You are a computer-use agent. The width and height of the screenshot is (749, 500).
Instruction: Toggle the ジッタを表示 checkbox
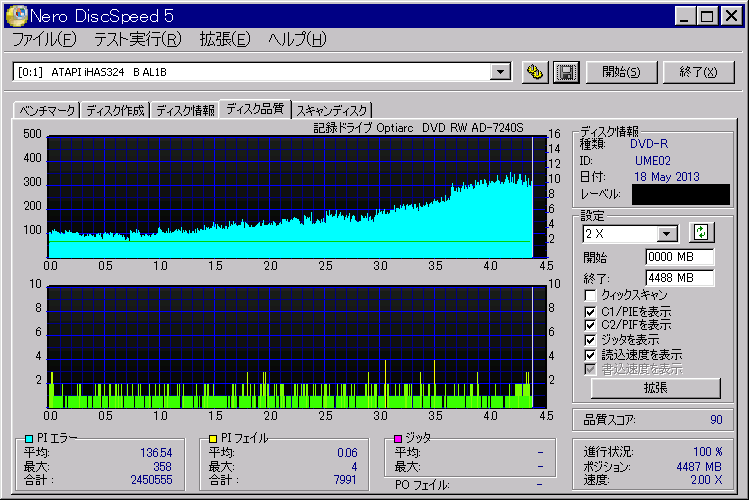point(590,340)
